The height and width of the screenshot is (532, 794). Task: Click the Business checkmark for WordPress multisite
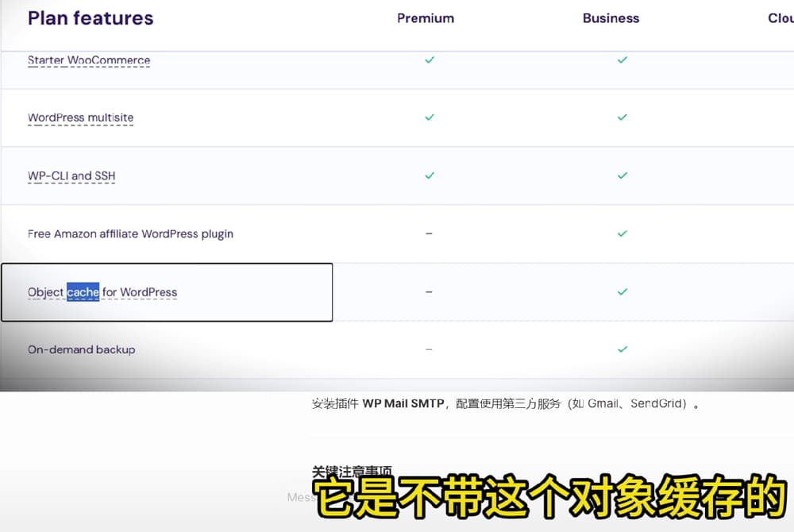point(622,118)
